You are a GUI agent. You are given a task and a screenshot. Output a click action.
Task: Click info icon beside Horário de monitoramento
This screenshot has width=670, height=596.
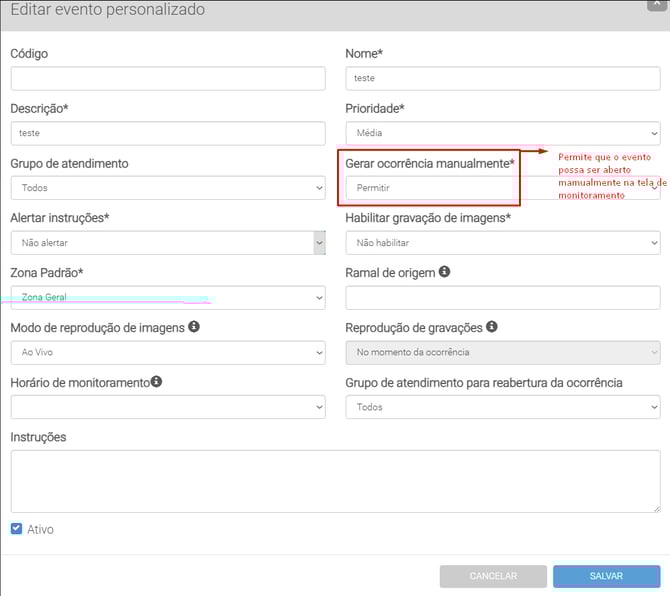point(157,382)
